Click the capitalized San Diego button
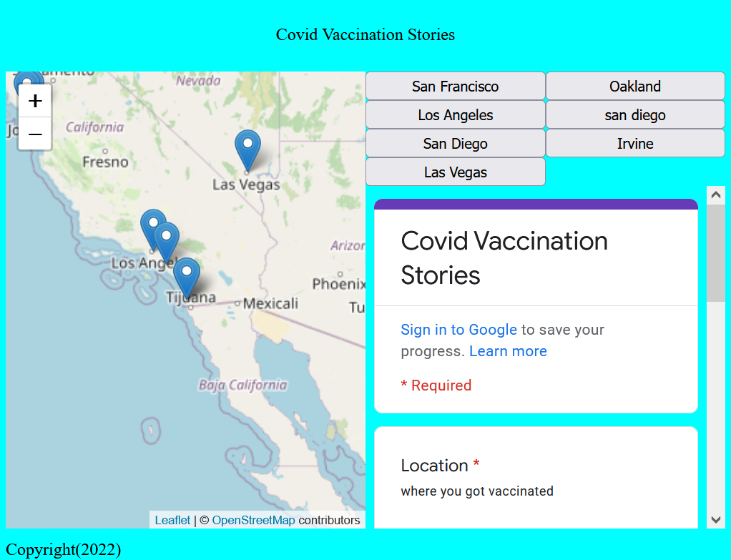The width and height of the screenshot is (731, 560). tap(455, 144)
